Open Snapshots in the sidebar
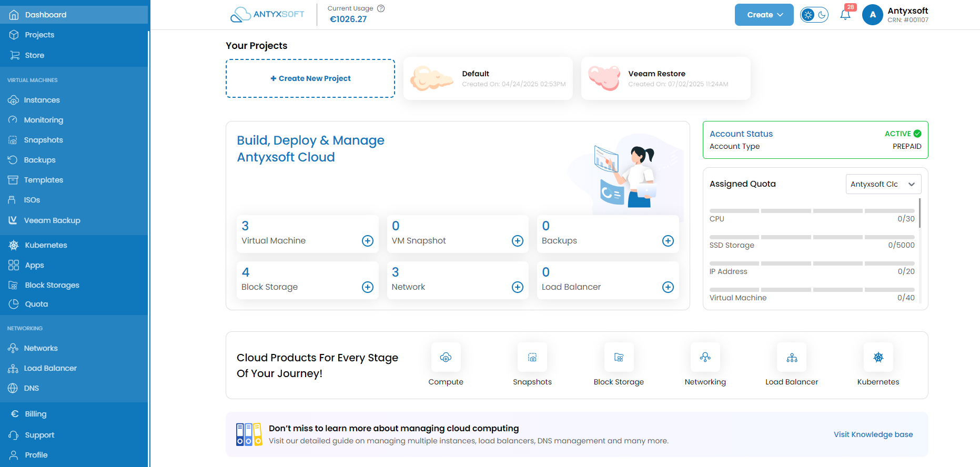The width and height of the screenshot is (980, 467). click(x=74, y=140)
